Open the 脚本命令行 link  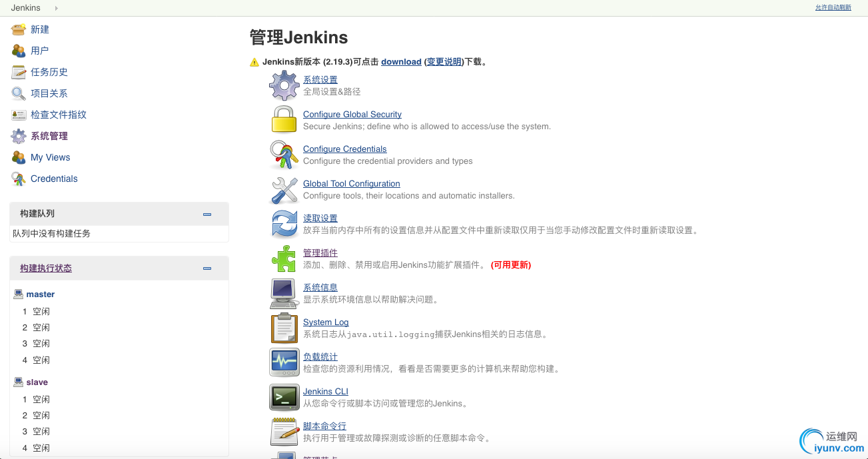(324, 426)
